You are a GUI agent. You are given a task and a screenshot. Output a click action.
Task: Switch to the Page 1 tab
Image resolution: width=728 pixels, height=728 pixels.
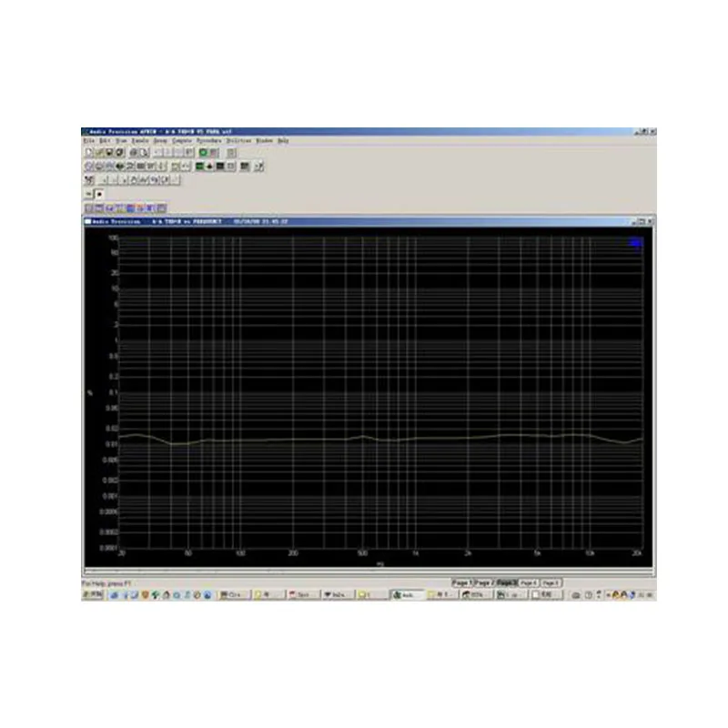coord(461,582)
